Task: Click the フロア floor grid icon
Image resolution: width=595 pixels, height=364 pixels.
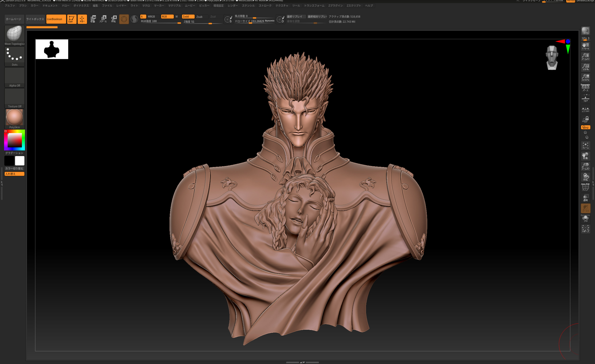Action: pos(585,99)
